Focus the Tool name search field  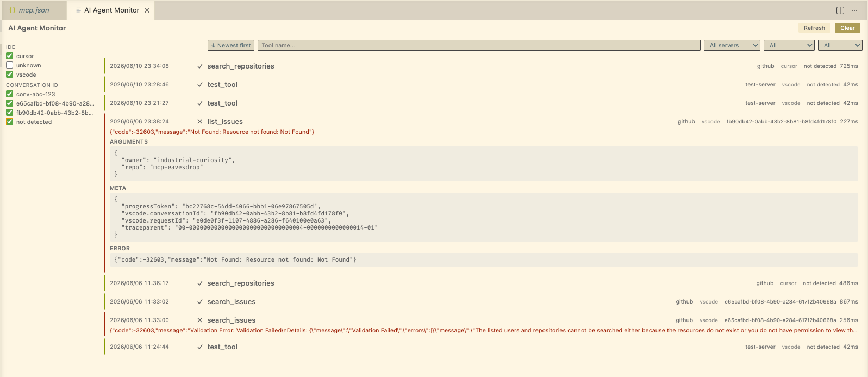pos(479,45)
